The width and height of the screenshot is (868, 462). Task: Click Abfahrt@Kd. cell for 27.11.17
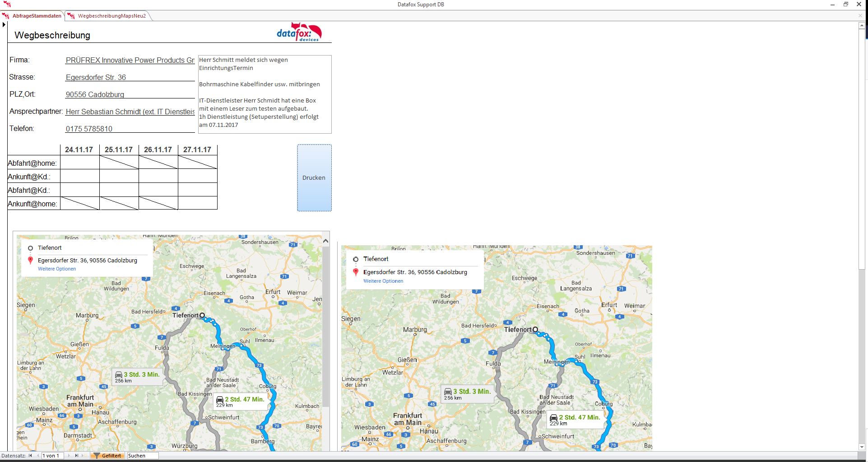(x=198, y=190)
